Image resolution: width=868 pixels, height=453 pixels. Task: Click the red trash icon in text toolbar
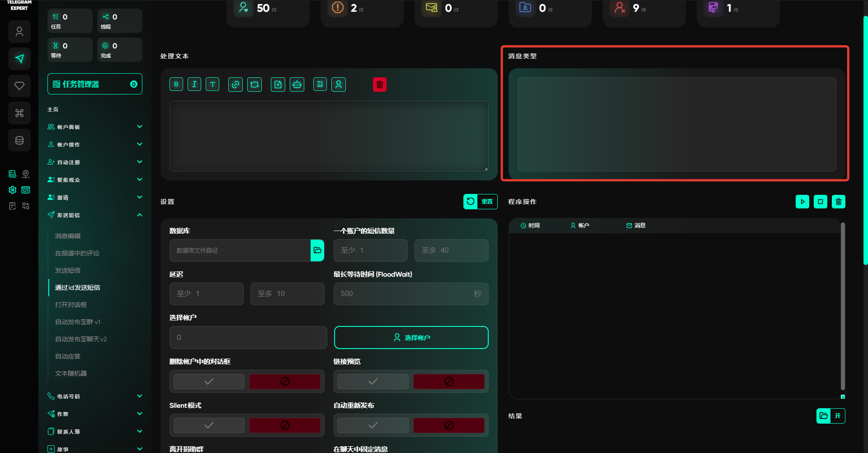pos(380,85)
